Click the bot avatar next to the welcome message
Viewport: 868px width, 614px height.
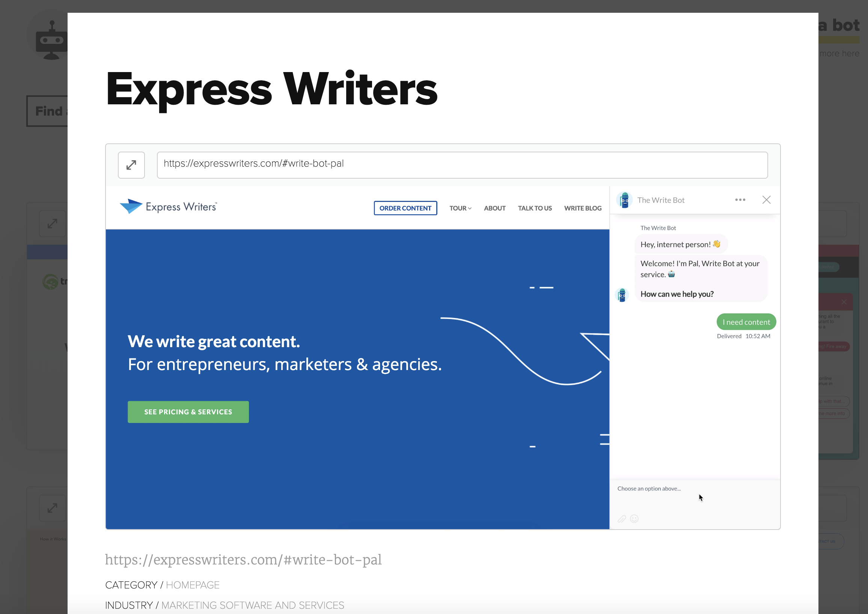pyautogui.click(x=622, y=295)
